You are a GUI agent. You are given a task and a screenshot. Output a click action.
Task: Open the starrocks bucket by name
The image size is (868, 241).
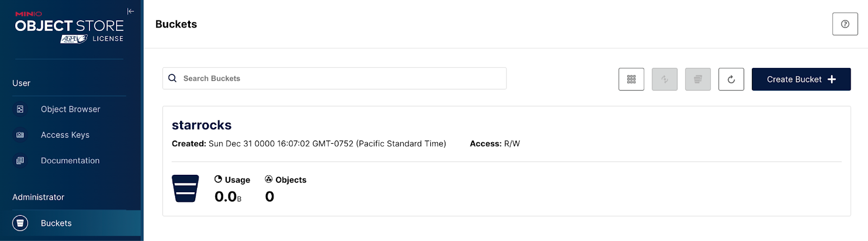[x=202, y=125]
